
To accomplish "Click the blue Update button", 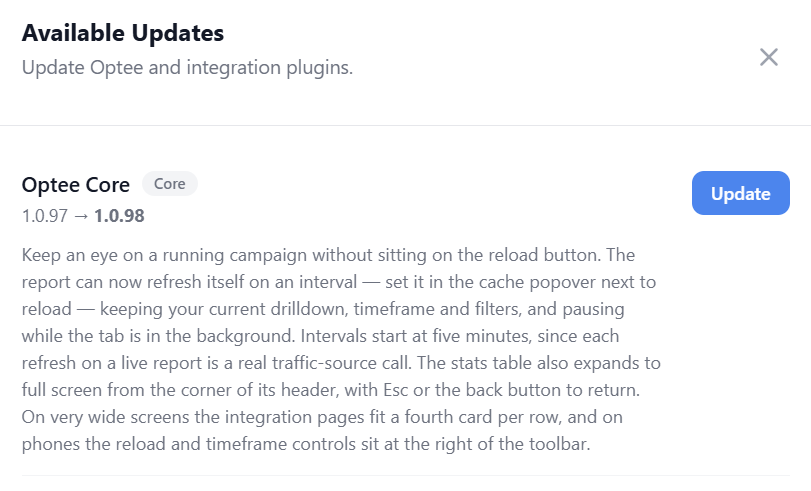I will pos(741,193).
